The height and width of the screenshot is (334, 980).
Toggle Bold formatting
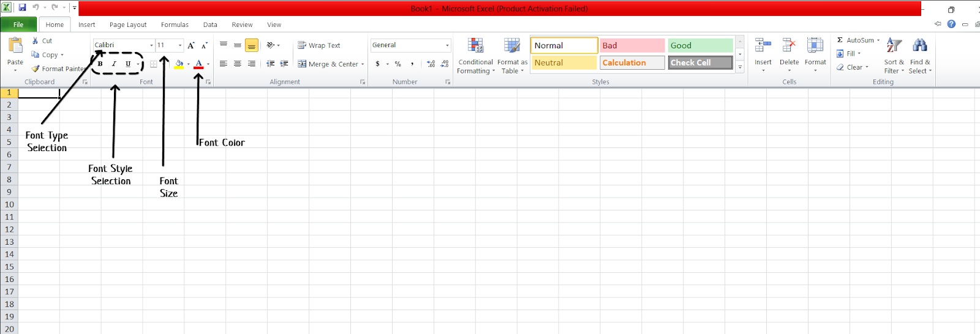[x=100, y=64]
